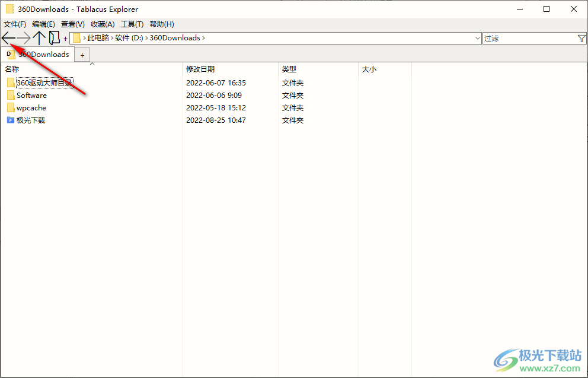Click the date 2022-06-07 16:35
This screenshot has height=378, width=588.
pyautogui.click(x=216, y=82)
